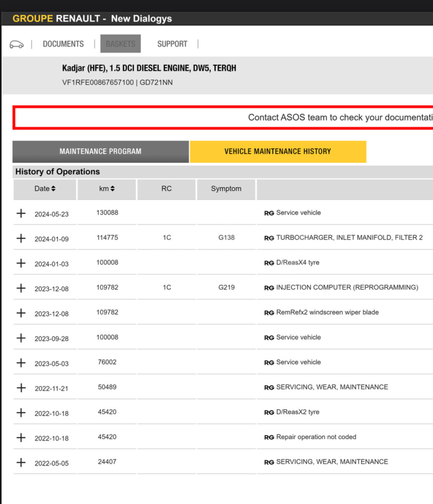Click the date 2024-05-23
Viewport: 433px width, 504px height.
(52, 214)
